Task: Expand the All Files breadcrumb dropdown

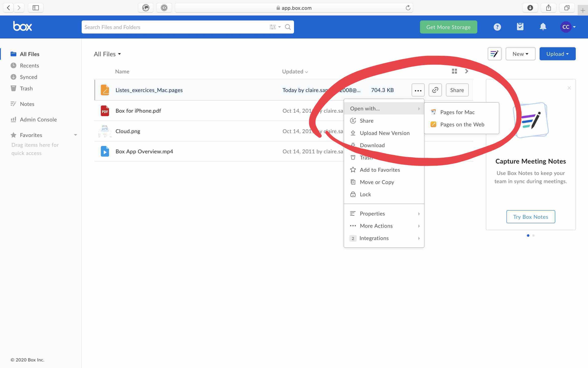Action: coord(107,54)
